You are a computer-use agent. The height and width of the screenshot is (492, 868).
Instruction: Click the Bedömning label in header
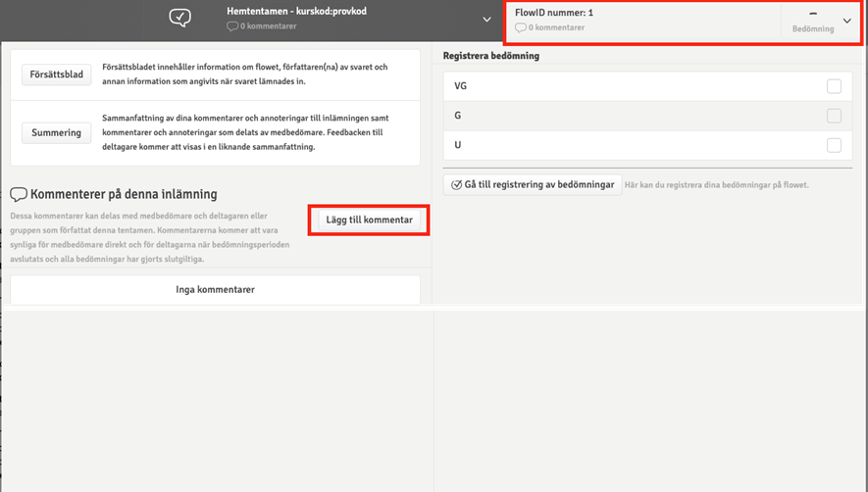813,28
